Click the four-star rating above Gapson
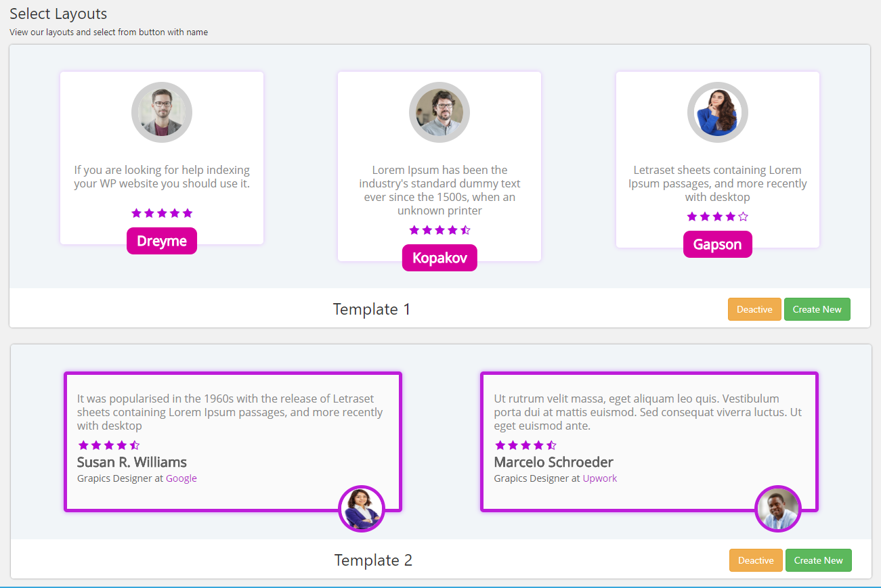The image size is (881, 588). (718, 217)
